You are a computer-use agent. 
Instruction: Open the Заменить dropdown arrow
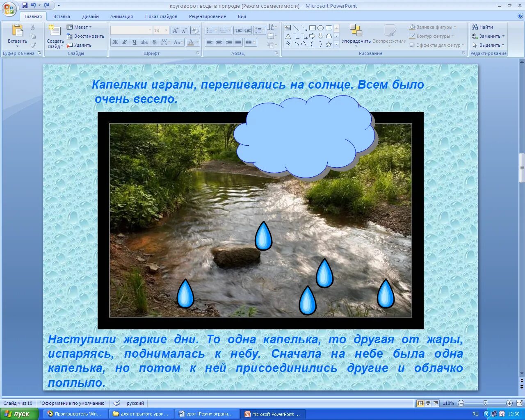tap(503, 36)
